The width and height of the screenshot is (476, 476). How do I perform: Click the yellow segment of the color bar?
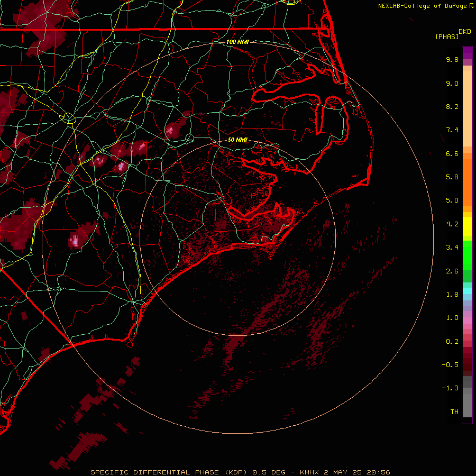467,226
